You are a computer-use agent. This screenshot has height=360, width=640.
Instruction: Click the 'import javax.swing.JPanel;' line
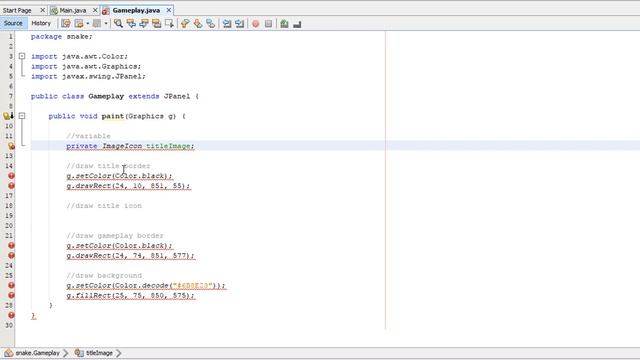pyautogui.click(x=88, y=76)
